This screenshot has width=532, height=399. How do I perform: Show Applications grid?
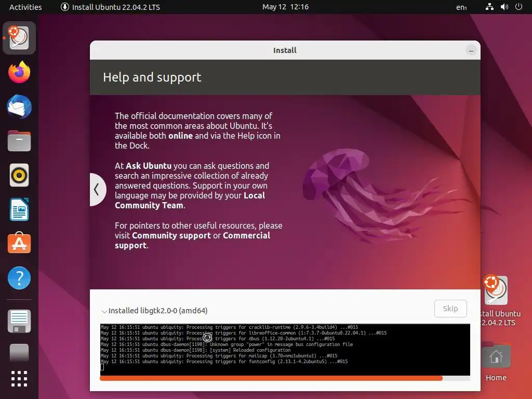(19, 379)
